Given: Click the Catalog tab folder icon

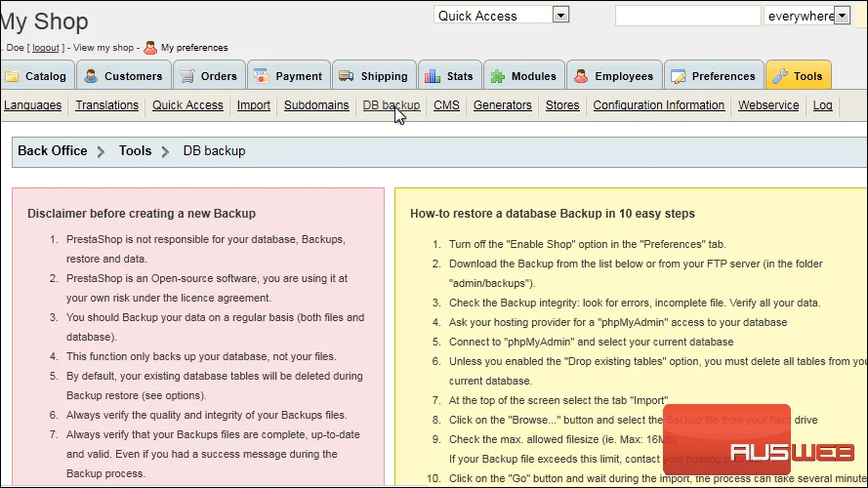Looking at the screenshot, I should (12, 76).
